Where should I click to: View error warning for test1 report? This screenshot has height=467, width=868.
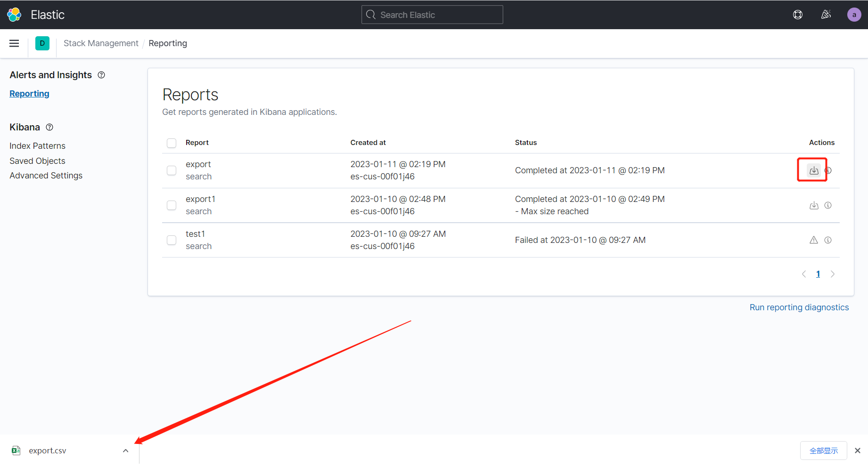814,240
